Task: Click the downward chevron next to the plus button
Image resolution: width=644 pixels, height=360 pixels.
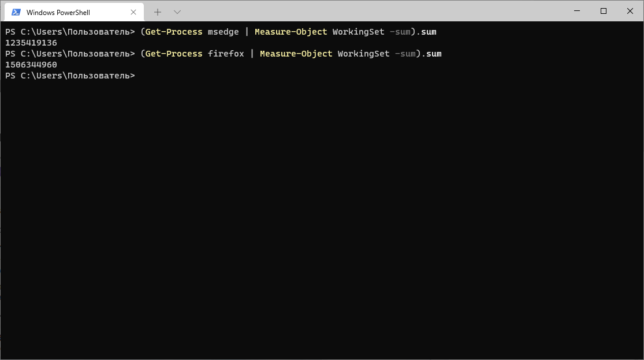Action: pos(177,12)
